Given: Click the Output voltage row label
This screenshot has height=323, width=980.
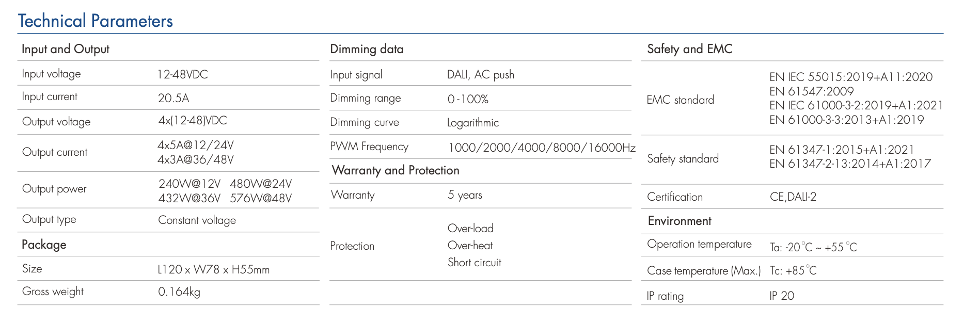Looking at the screenshot, I should coord(56,122).
